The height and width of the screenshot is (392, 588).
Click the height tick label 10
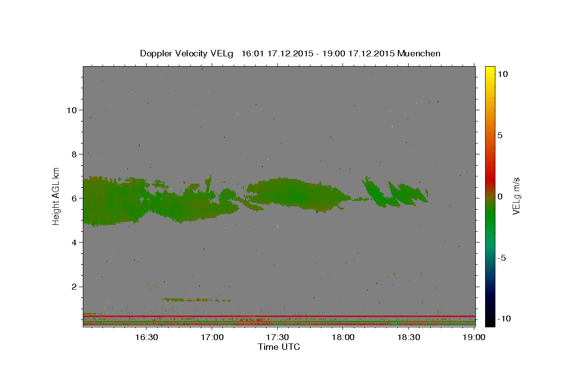coord(72,110)
